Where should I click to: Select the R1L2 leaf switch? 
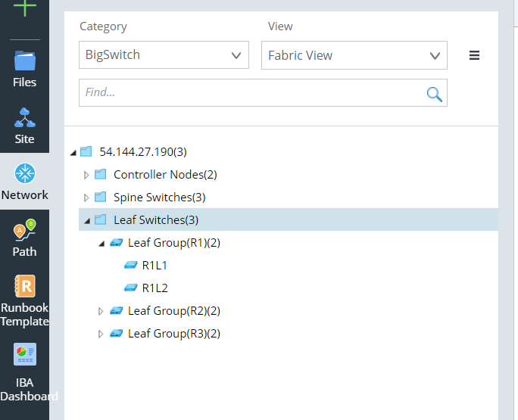pyautogui.click(x=154, y=288)
